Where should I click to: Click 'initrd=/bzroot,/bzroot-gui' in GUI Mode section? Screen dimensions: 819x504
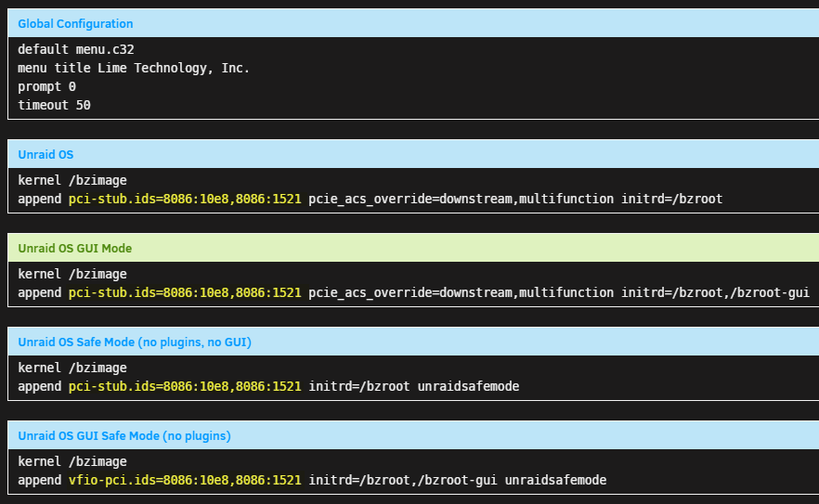(715, 292)
